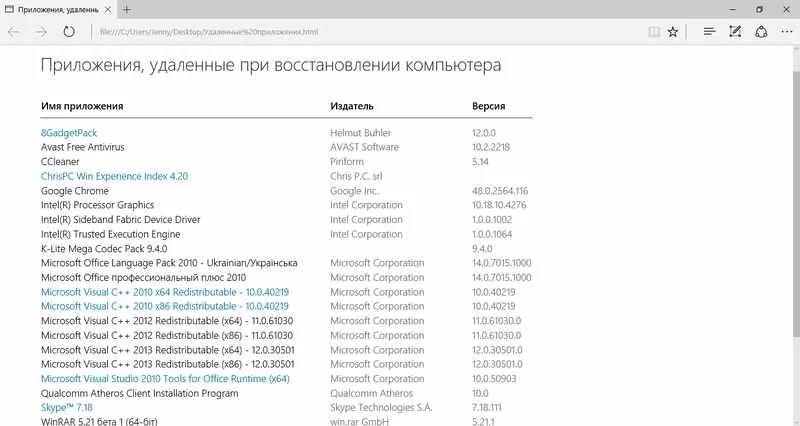The width and height of the screenshot is (800, 426).
Task: Click Visual C++ 2012 Redistributable (x86) entry
Action: (x=167, y=335)
